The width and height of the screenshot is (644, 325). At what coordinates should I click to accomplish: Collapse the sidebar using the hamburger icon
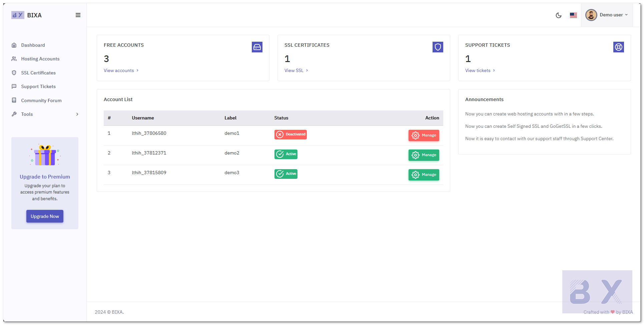78,15
